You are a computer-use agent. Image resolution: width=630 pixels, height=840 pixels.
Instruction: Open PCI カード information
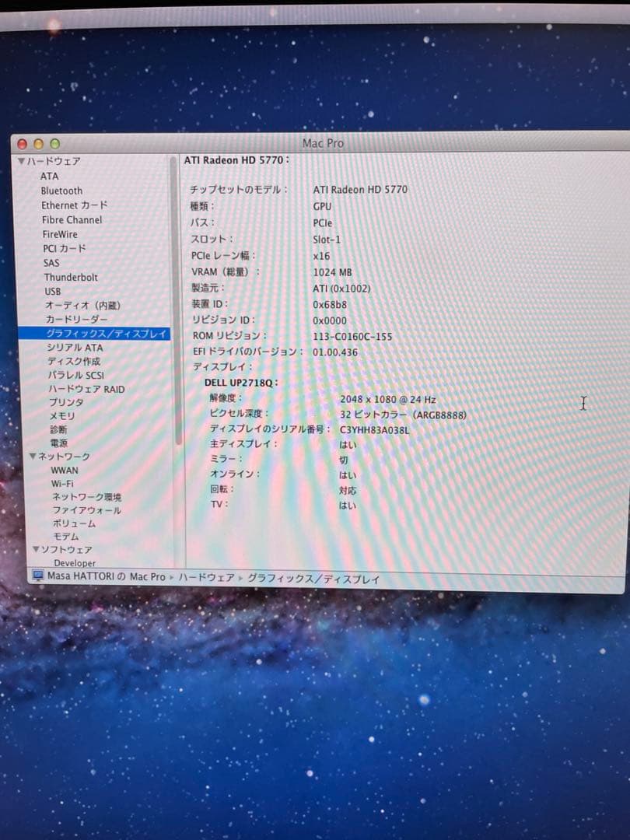click(65, 248)
